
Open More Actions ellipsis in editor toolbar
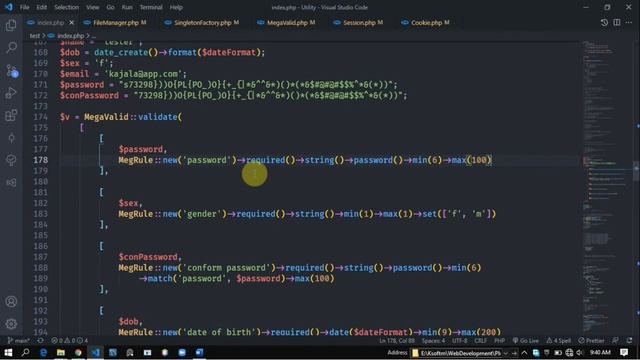[629, 22]
